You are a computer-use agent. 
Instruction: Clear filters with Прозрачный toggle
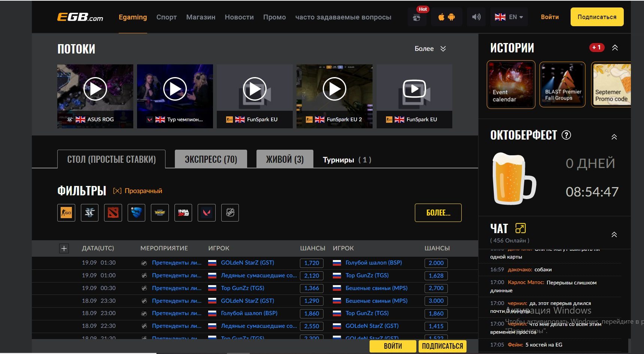138,191
